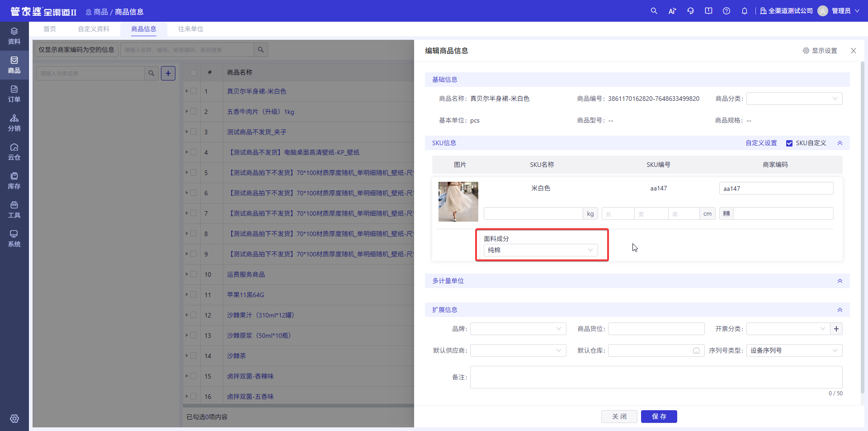Expand row 12 沙棘果汁 tree arrow

coord(186,315)
